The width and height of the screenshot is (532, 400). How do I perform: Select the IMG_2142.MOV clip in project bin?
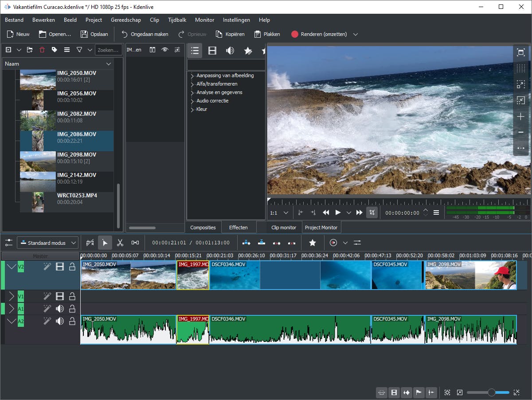coord(76,178)
